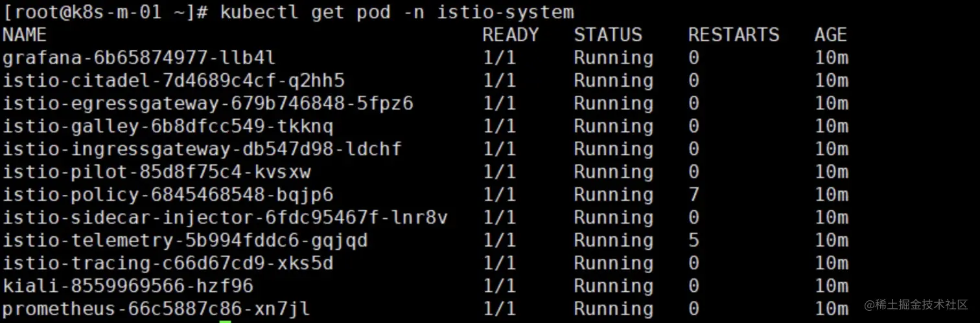Select the istio-sidecar-injector pod name
Viewport: 980px width, 323px height.
coord(225,217)
